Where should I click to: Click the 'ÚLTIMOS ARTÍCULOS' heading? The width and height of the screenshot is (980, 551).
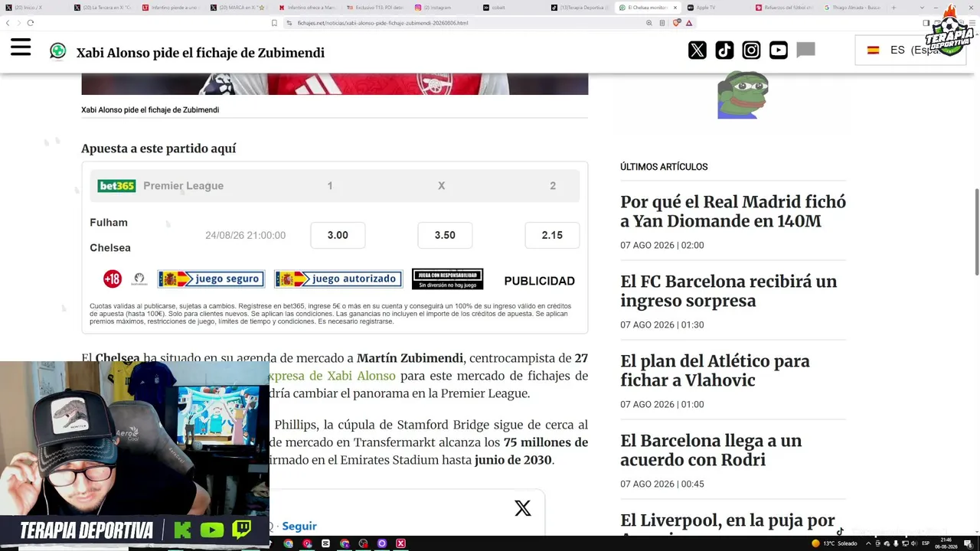pos(664,167)
